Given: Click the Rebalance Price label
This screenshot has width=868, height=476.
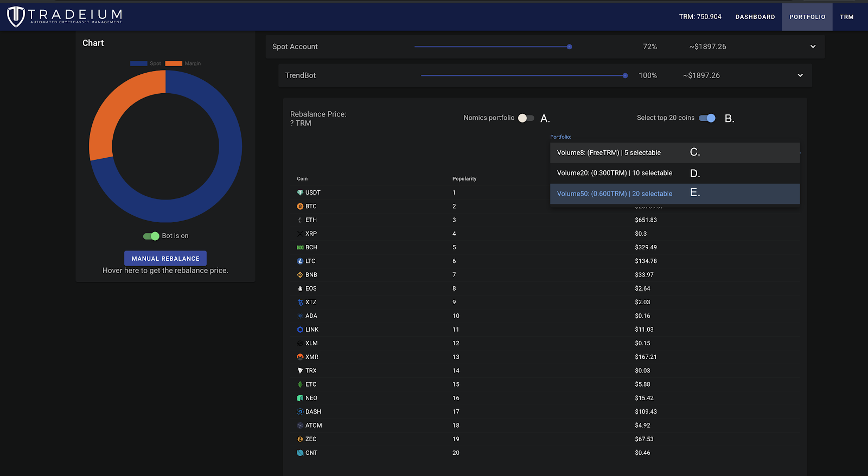Looking at the screenshot, I should pyautogui.click(x=318, y=114).
